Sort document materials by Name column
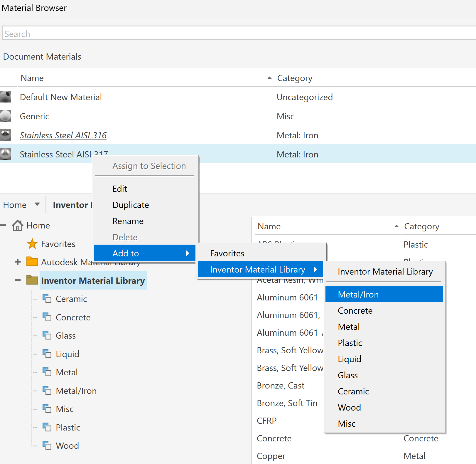The width and height of the screenshot is (476, 464). [32, 78]
